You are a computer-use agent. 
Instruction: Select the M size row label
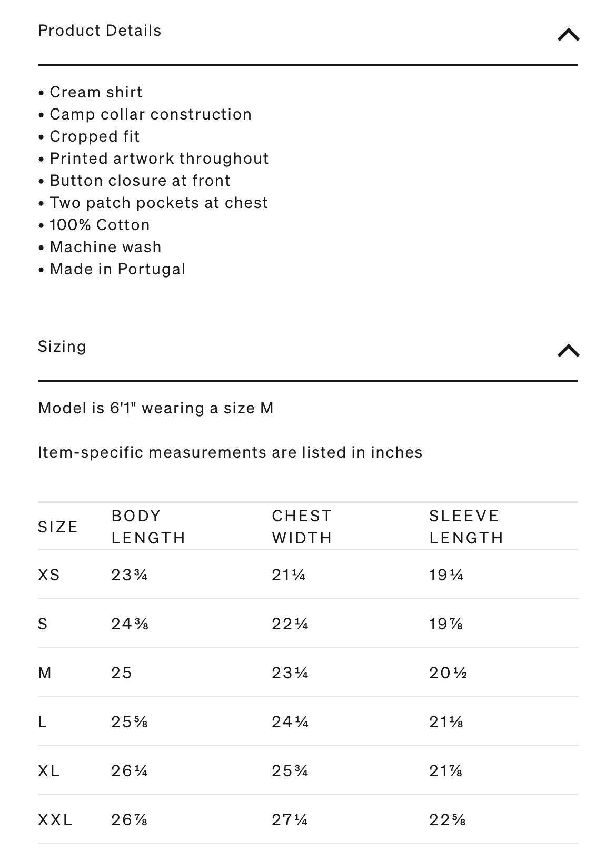click(45, 672)
